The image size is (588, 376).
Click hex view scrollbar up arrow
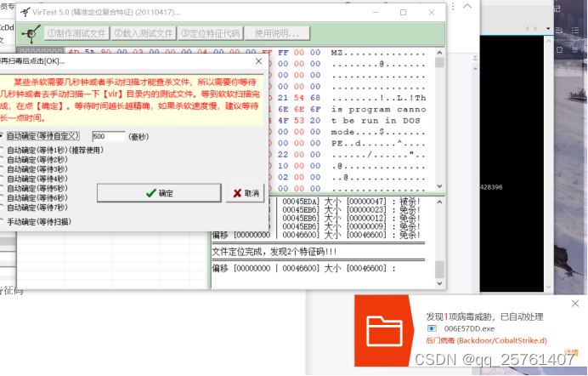439,53
